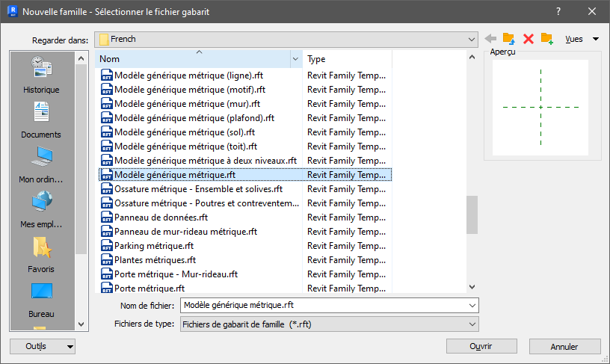Image resolution: width=610 pixels, height=364 pixels.
Task: Open the Outils menu button
Action: tap(43, 347)
